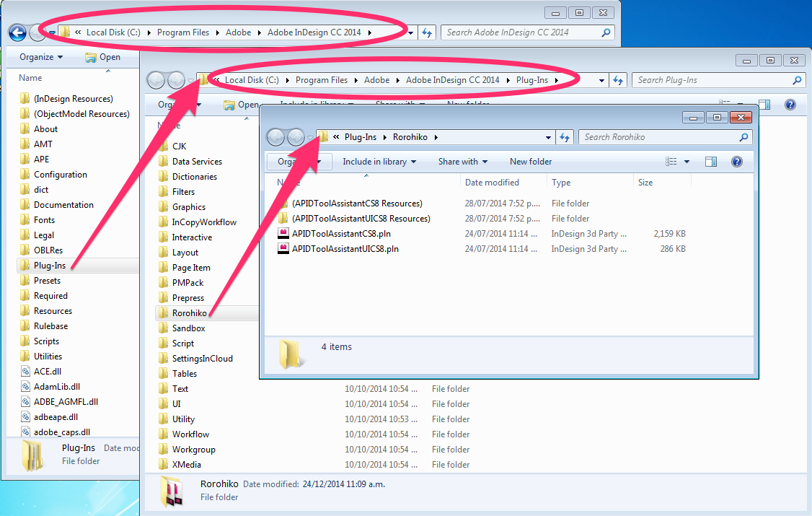
Task: Click refresh in the Adobe InDesign CC 2014 window
Action: tap(427, 32)
